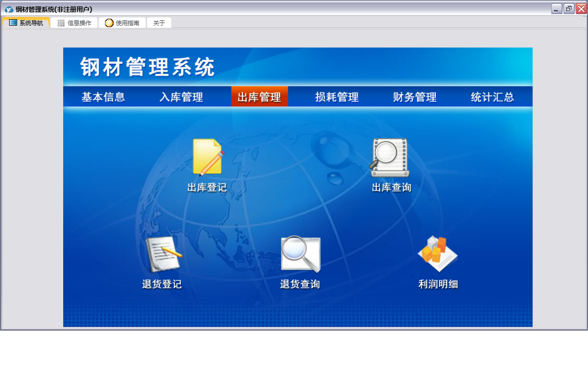The image size is (588, 383).
Task: Open the 关于 tab
Action: 159,23
